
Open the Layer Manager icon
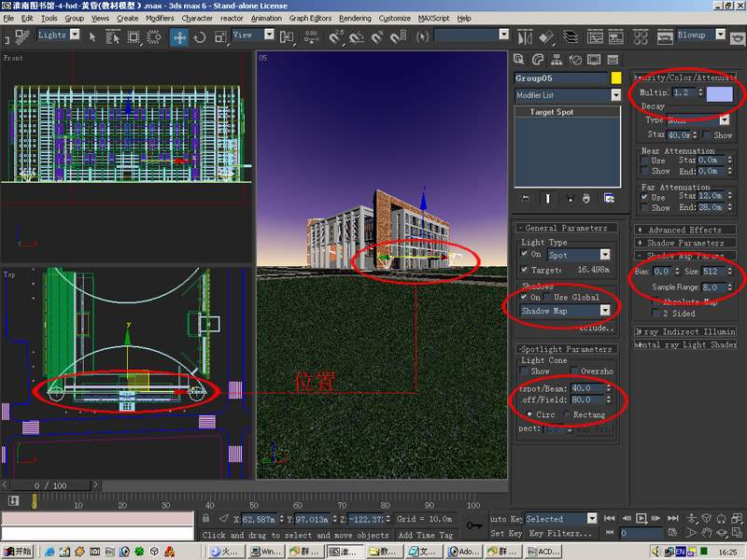point(571,37)
